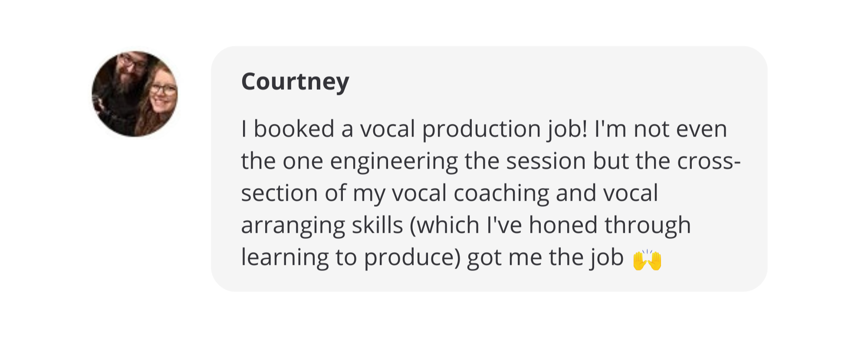Click the word "skills" in the message
Viewport: 868px width, 339px height.
(377, 225)
